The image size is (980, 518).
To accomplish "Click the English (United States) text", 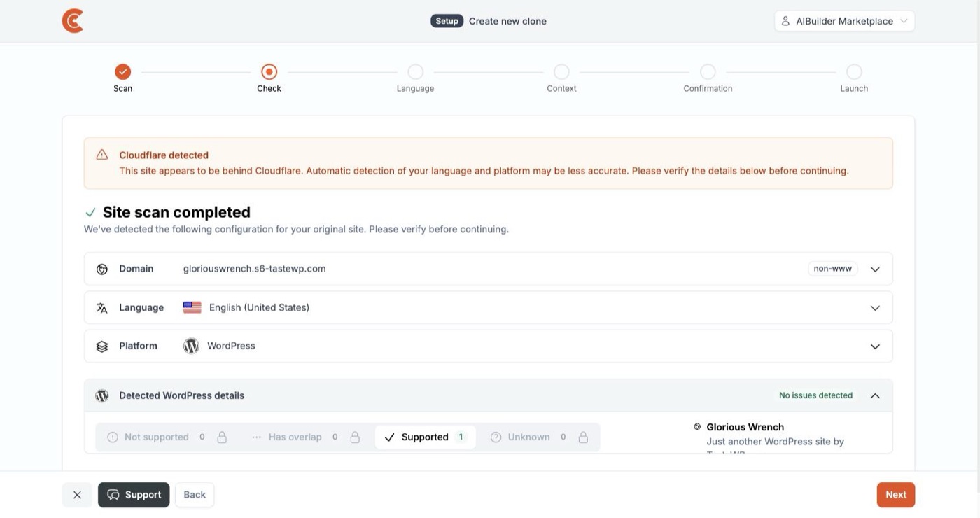I will (x=259, y=307).
